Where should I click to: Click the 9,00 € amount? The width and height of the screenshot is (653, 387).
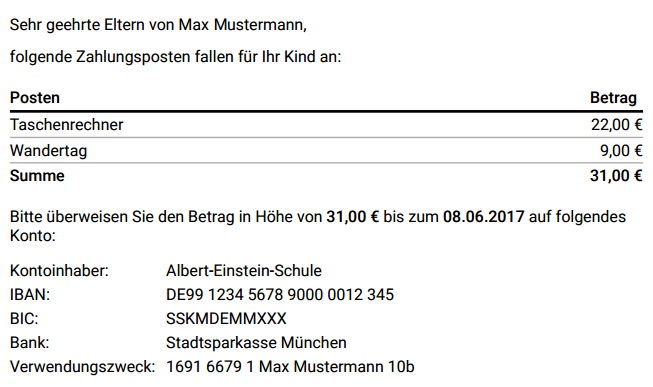point(621,150)
